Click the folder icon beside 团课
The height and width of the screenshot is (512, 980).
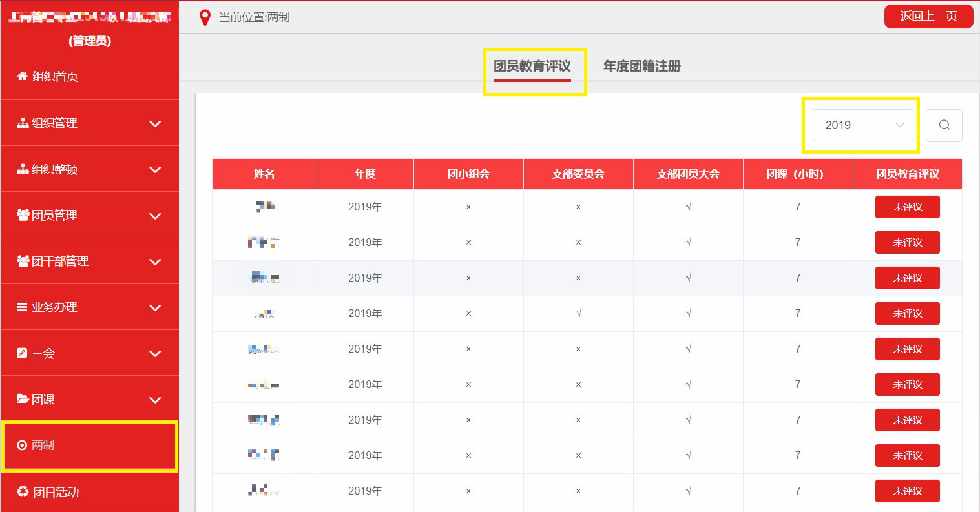pyautogui.click(x=23, y=399)
